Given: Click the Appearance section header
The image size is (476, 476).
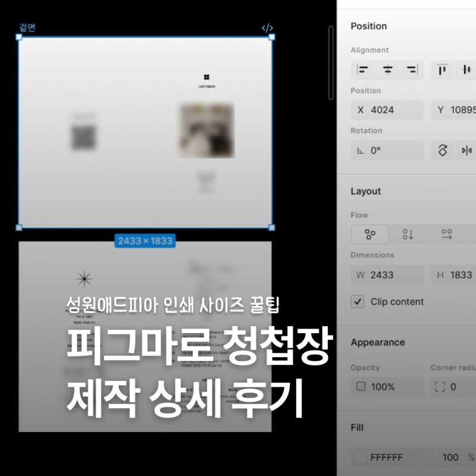Looking at the screenshot, I should tap(378, 343).
